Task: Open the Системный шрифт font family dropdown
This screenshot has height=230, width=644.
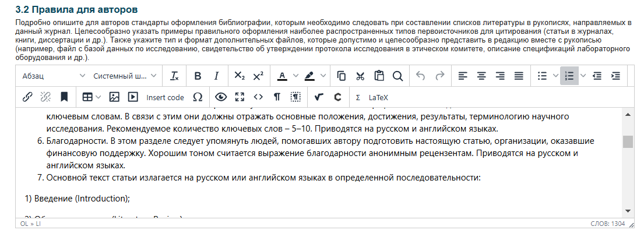Action: coord(125,76)
